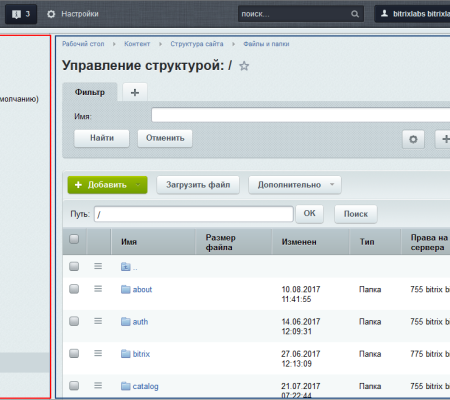Open the notifications icon showing 3
This screenshot has height=400, width=450.
click(21, 14)
